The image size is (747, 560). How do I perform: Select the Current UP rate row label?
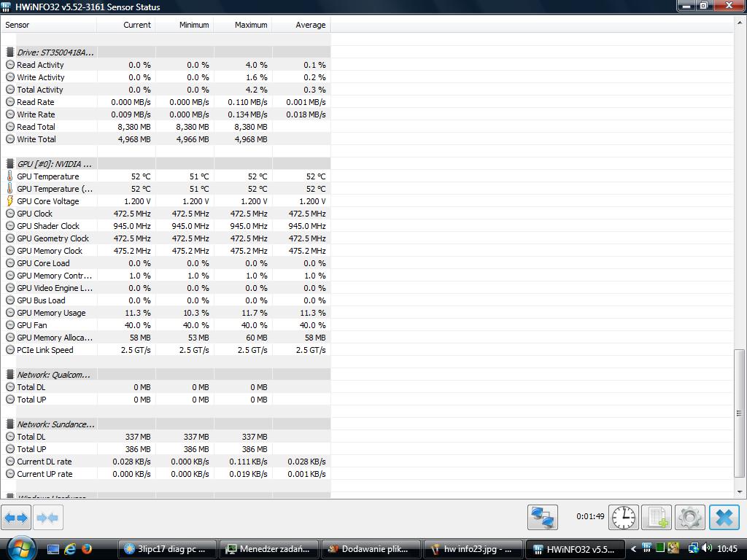(x=44, y=474)
